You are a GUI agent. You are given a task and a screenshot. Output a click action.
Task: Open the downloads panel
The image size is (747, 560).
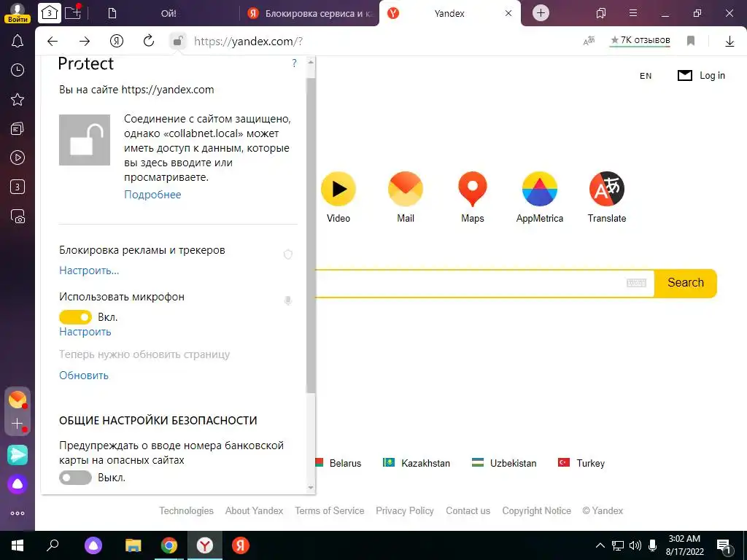point(729,42)
